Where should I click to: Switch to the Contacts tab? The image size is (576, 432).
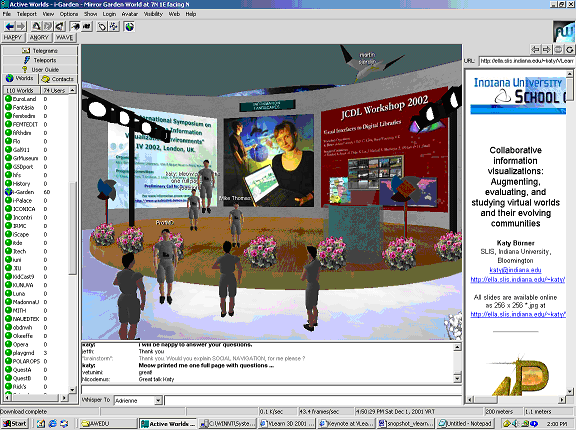[58, 79]
